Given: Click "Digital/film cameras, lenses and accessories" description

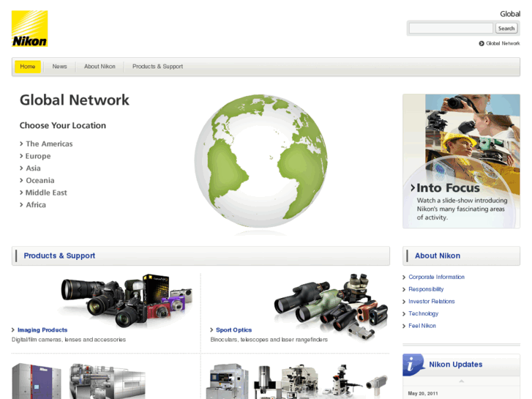Looking at the screenshot, I should coord(69,340).
